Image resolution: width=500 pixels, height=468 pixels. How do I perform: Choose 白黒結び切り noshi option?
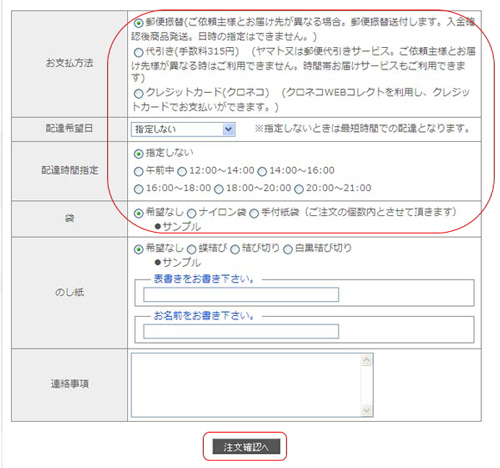pos(288,249)
